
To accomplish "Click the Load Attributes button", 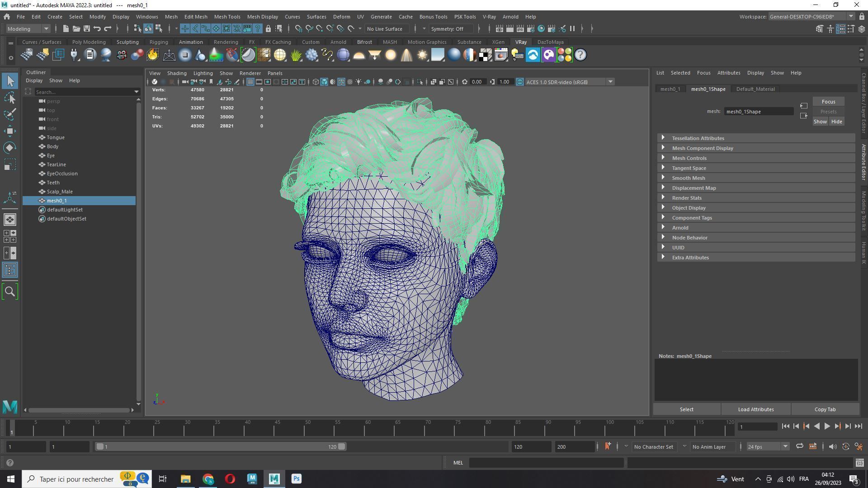I will point(755,409).
